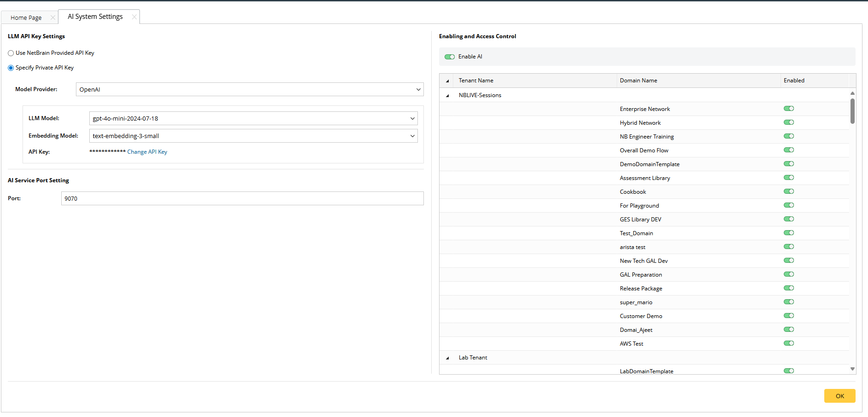Collapse the NBLIVE-Sessions tenant row
Screen dimensions: 868x417
(x=447, y=96)
